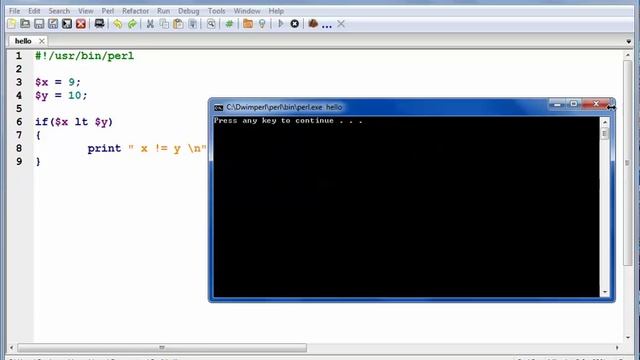
Task: Open the Search menu
Action: pyautogui.click(x=59, y=11)
